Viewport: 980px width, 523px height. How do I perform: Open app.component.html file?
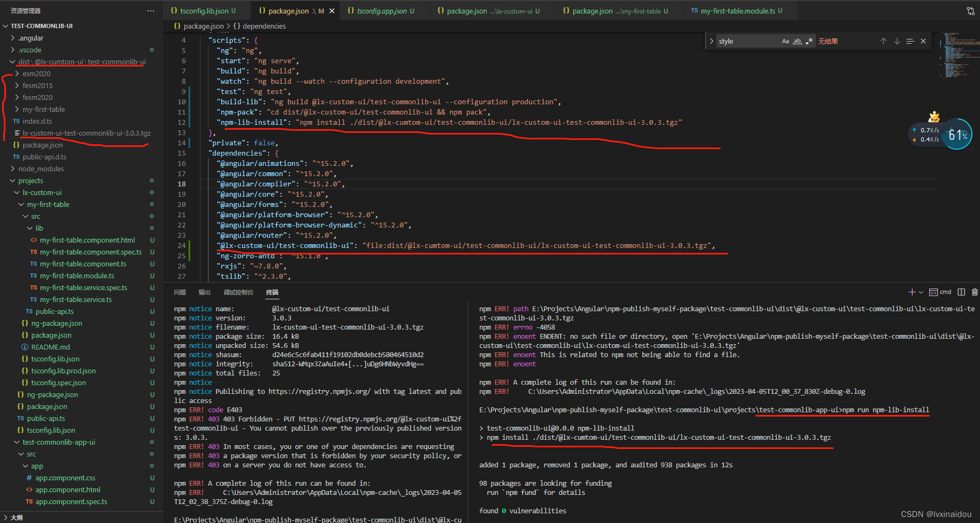[x=68, y=490]
